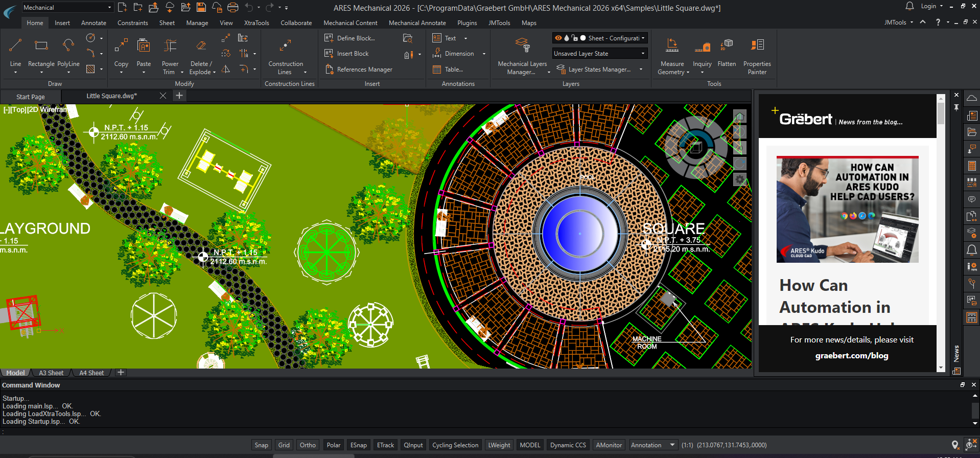The height and width of the screenshot is (458, 980).
Task: Switch to the A3 Sheet tab
Action: tap(51, 373)
